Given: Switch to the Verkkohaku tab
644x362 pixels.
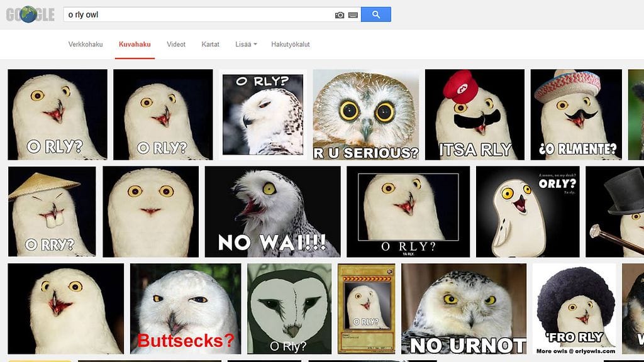Looking at the screenshot, I should [85, 45].
